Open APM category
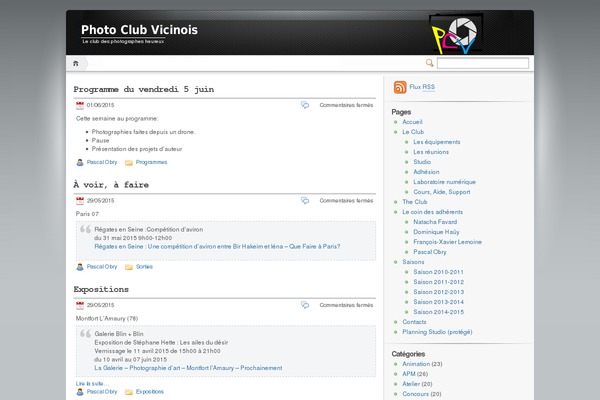The image size is (600, 400). (409, 374)
